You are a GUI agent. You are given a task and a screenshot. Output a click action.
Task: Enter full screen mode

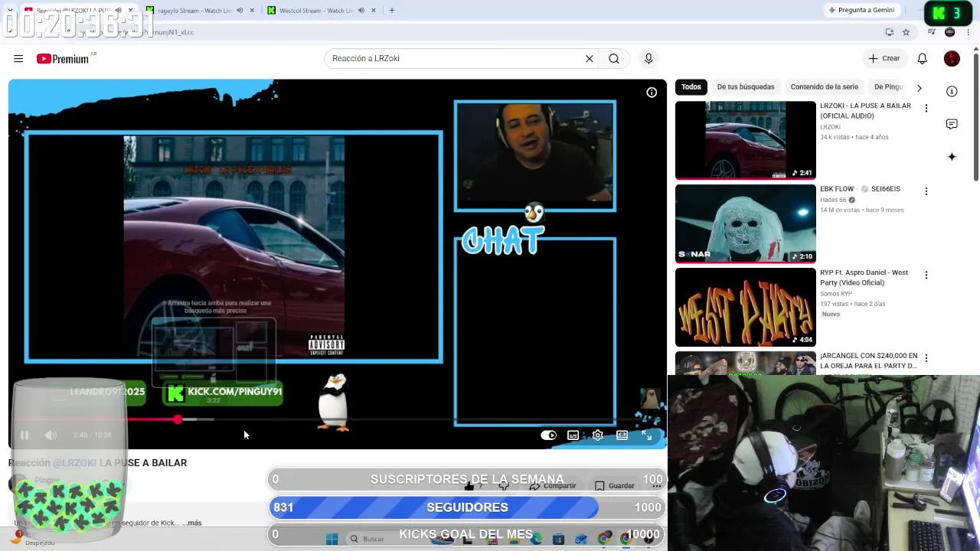(x=647, y=435)
